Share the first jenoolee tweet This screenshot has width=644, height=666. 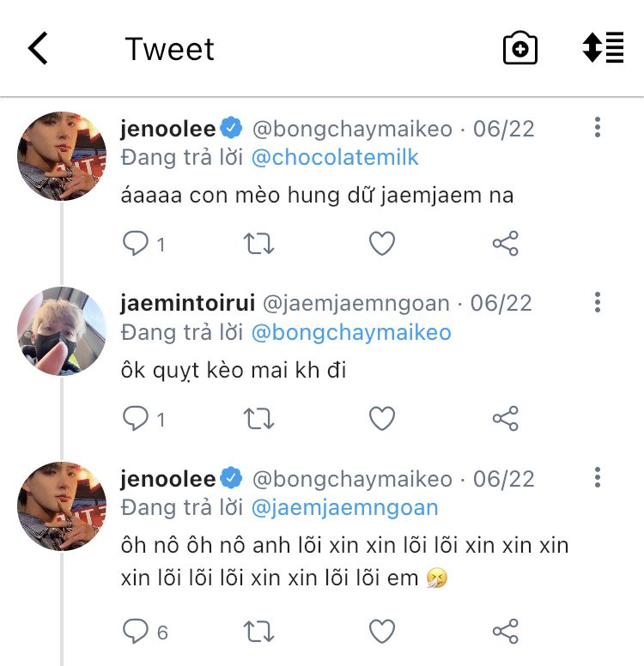click(x=505, y=244)
